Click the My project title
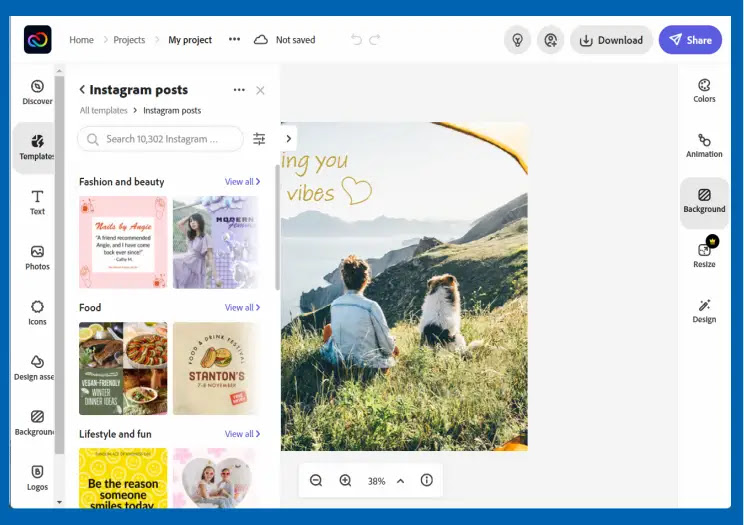The image size is (744, 525). click(x=190, y=40)
